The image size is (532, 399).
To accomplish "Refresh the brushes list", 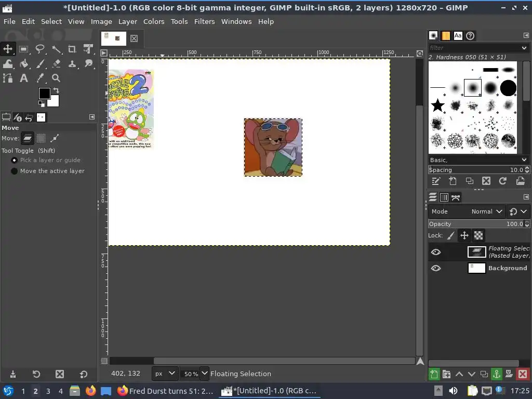I will tap(503, 181).
